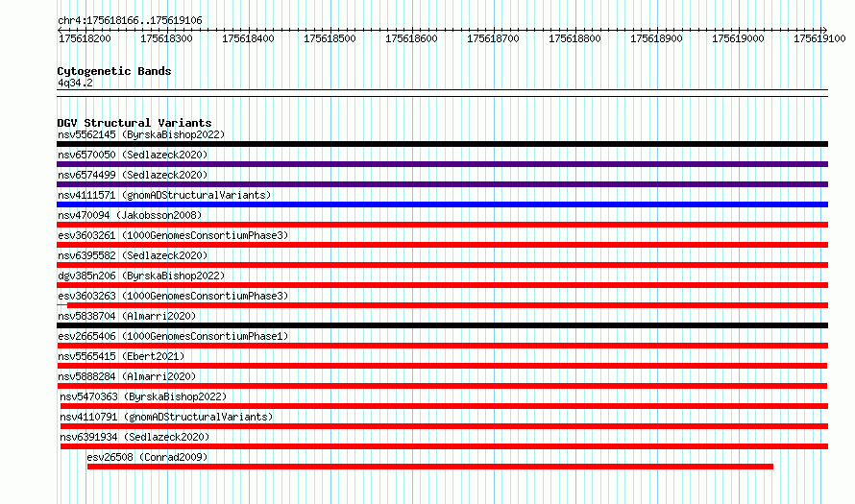Open esv2665406 (1000GenomesConsortiumPhase1) label
This screenshot has width=855, height=504.
(x=173, y=336)
